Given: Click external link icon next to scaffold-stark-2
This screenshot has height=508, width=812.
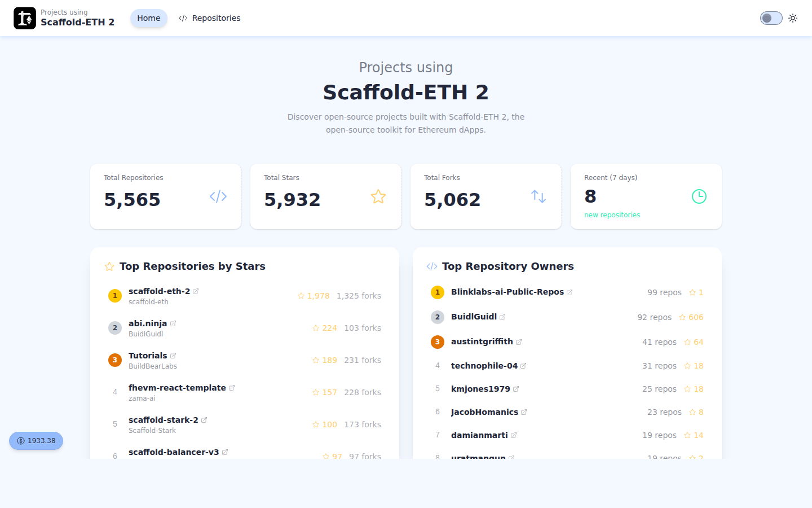Looking at the screenshot, I should pyautogui.click(x=204, y=420).
